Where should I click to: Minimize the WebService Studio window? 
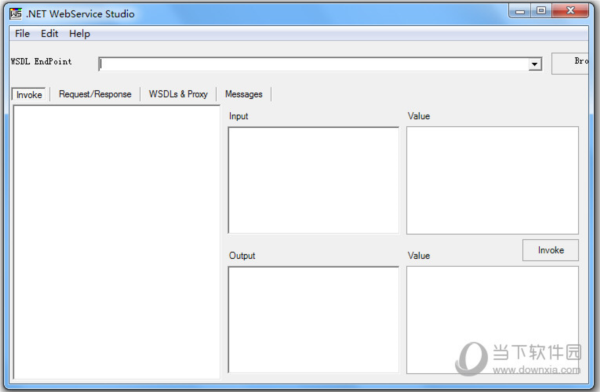click(520, 11)
